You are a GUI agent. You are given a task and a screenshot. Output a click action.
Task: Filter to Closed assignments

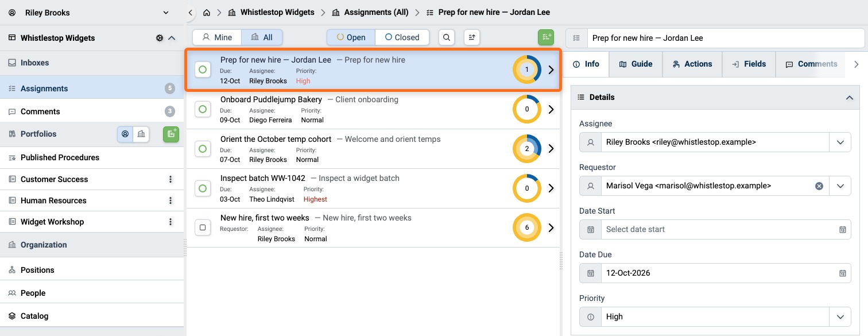(x=402, y=37)
